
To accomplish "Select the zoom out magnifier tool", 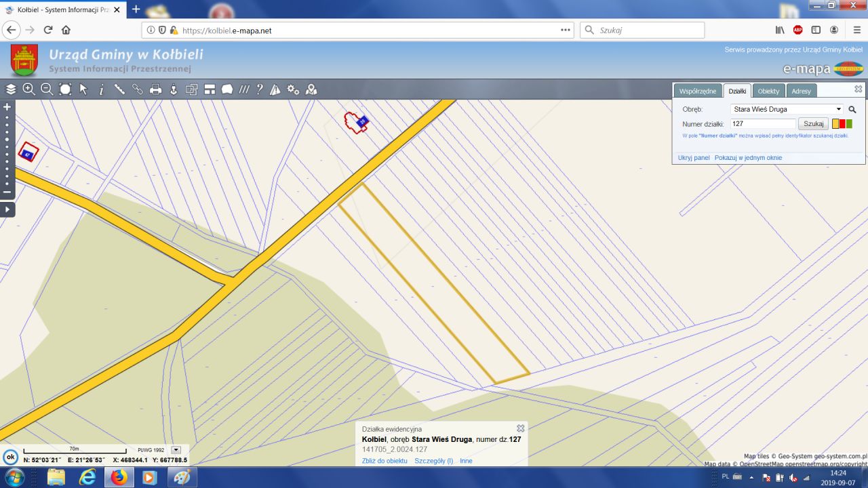I will tap(47, 89).
